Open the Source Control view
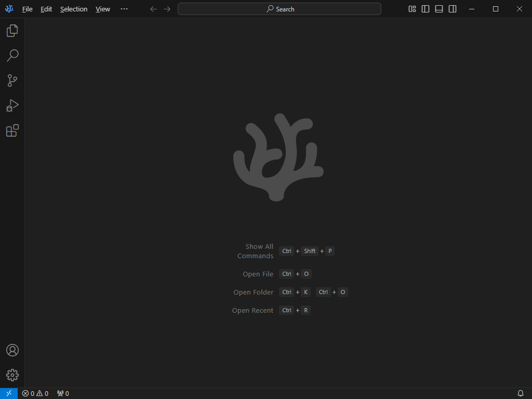532x399 pixels. pos(12,81)
